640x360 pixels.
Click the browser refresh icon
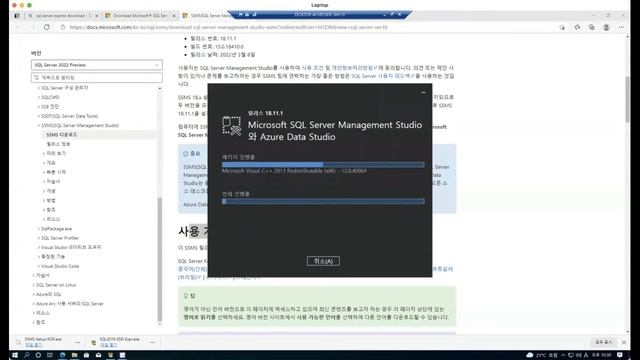(47, 27)
